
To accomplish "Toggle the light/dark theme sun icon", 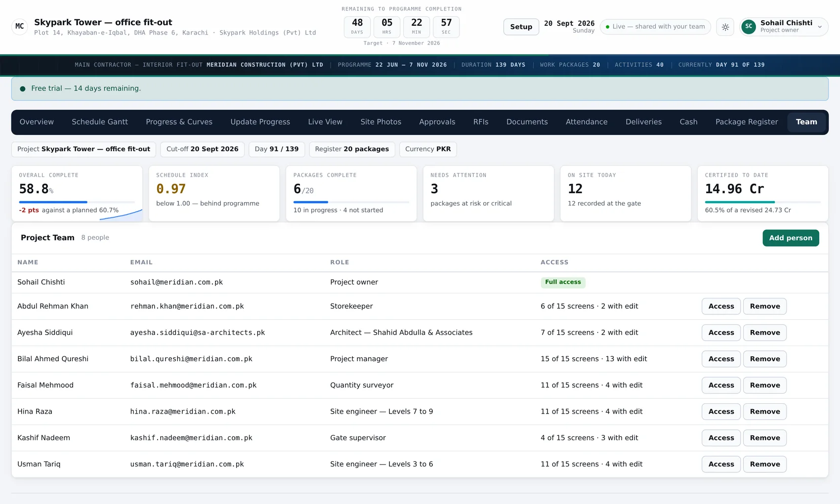I will tap(725, 27).
